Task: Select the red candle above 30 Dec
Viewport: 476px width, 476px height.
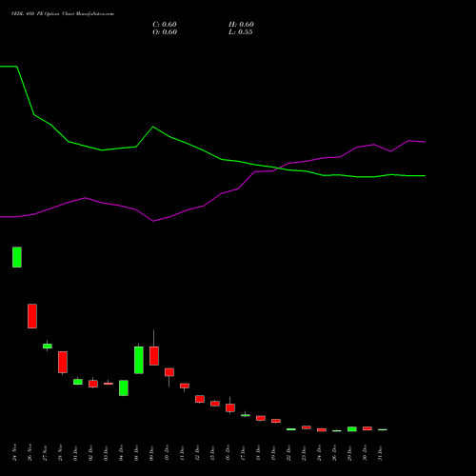Action: pos(367,428)
